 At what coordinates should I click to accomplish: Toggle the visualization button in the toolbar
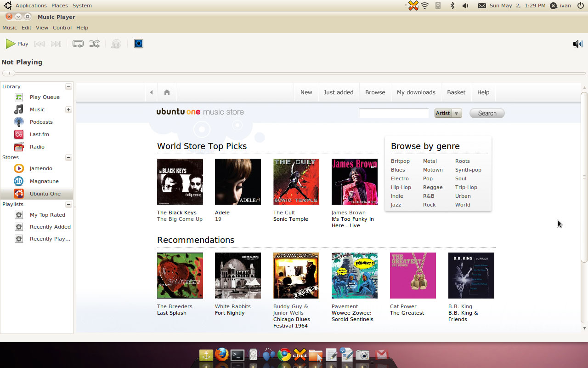(139, 44)
